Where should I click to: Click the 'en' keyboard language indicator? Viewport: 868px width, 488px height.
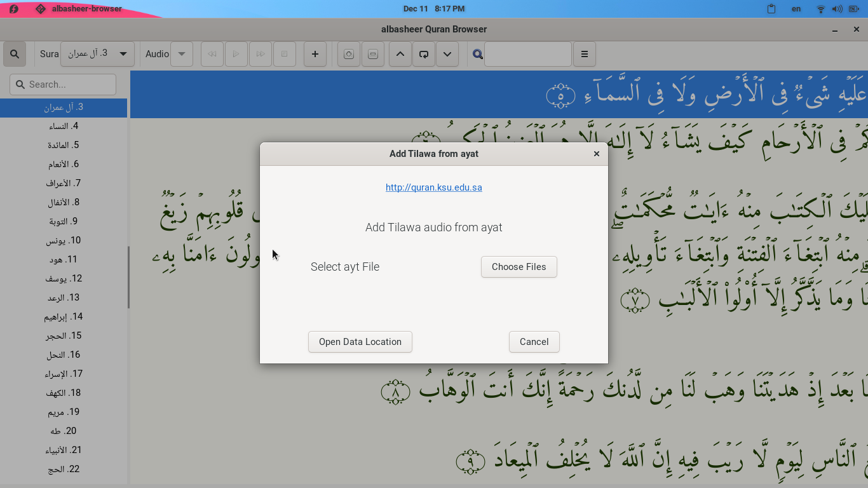[x=796, y=9]
